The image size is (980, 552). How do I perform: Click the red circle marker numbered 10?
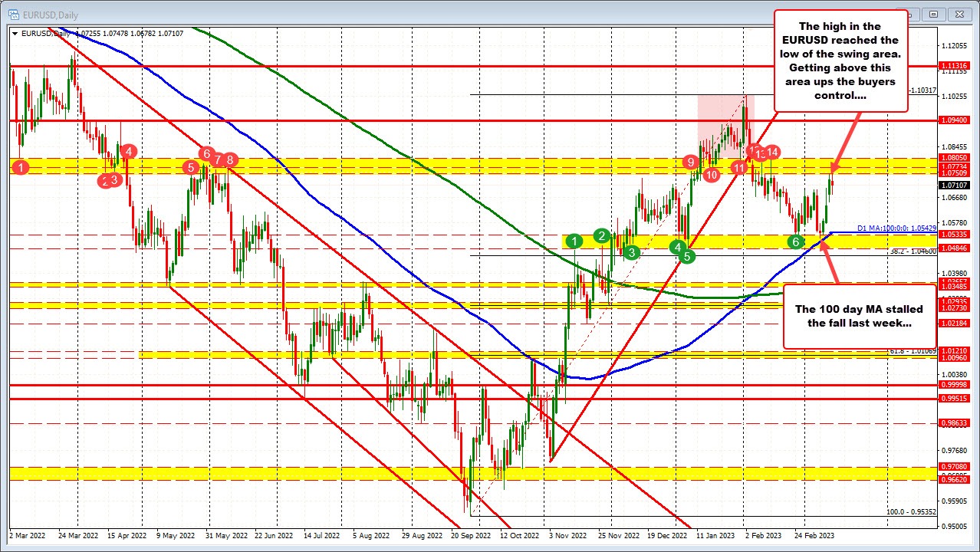coord(711,174)
